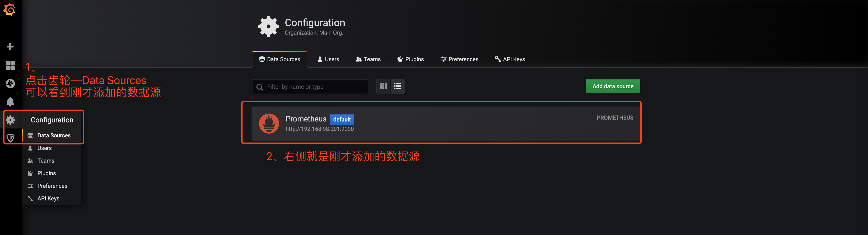Viewport: 868px width, 235px height.
Task: Select Teams in the Configuration submenu
Action: point(45,160)
